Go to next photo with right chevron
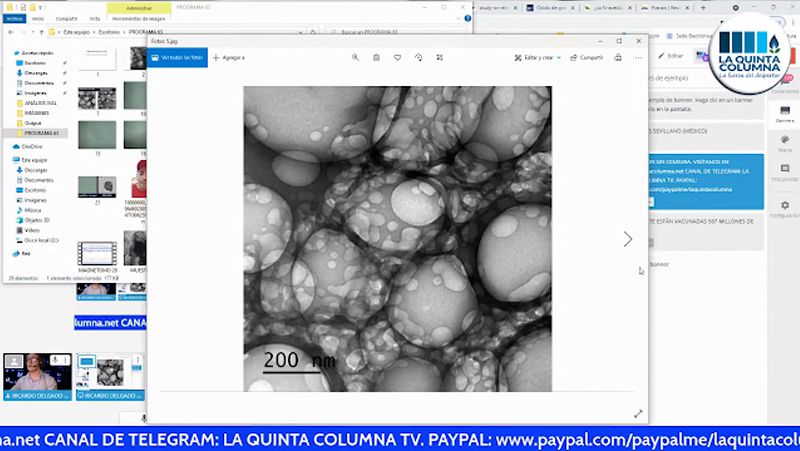This screenshot has height=451, width=800. 628,239
